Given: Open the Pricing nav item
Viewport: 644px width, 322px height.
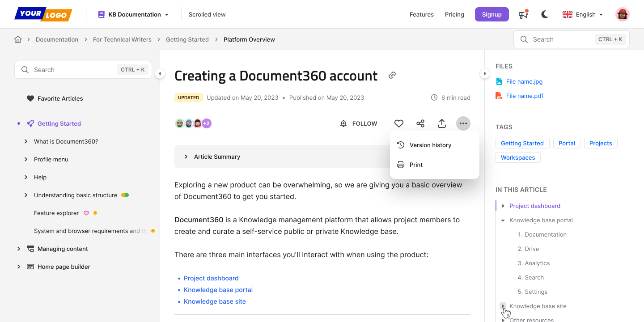Looking at the screenshot, I should click(x=454, y=14).
